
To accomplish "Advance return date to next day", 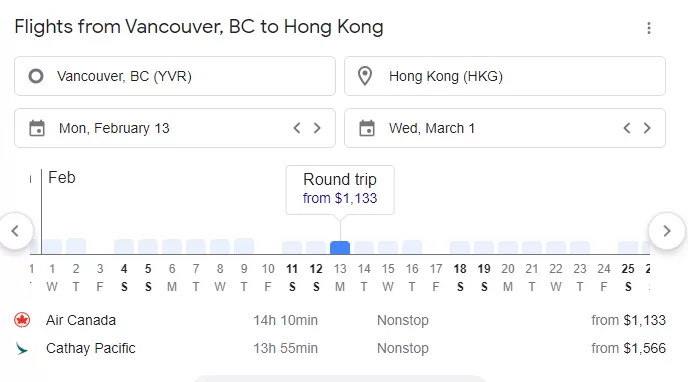I will (x=647, y=128).
